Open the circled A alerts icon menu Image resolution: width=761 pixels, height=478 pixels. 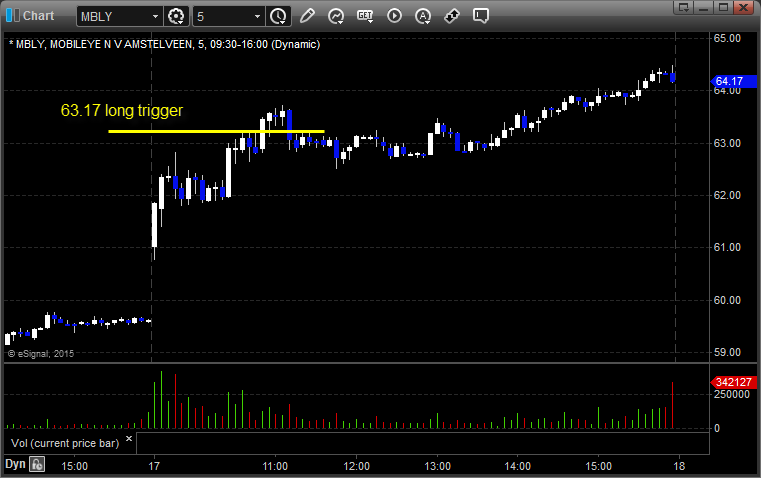[x=423, y=16]
